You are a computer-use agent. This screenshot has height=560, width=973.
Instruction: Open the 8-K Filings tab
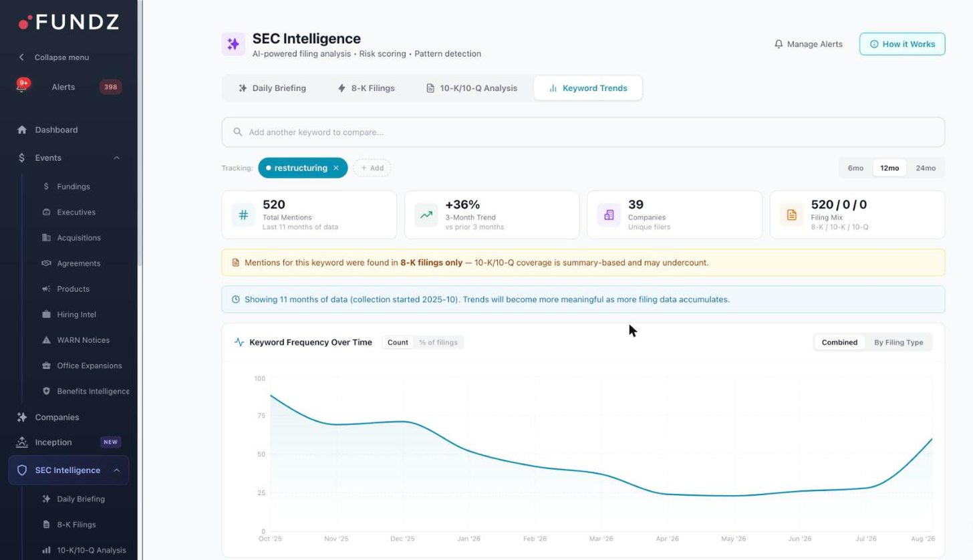coord(366,88)
